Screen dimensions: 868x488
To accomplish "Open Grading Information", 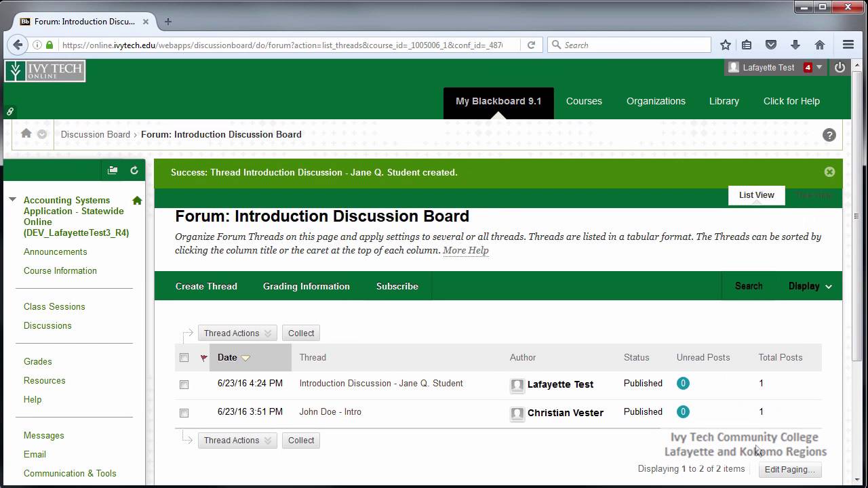I will coord(307,286).
